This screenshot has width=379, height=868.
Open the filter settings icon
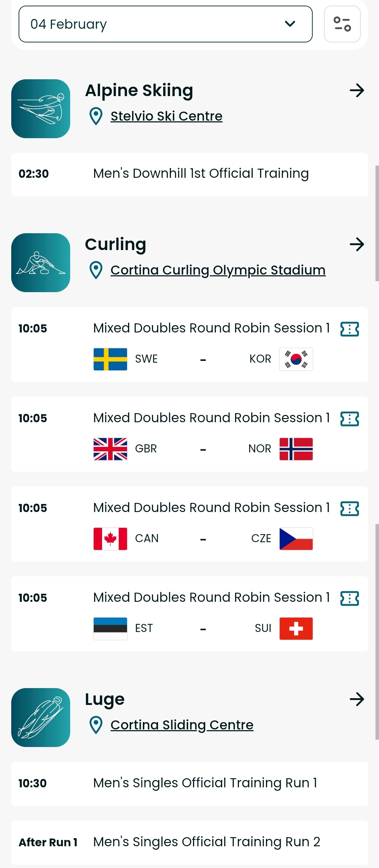click(x=342, y=24)
